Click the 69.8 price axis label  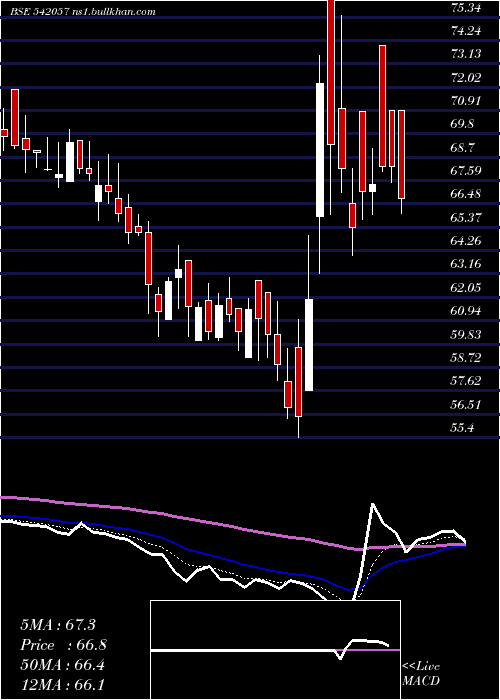coord(463,124)
